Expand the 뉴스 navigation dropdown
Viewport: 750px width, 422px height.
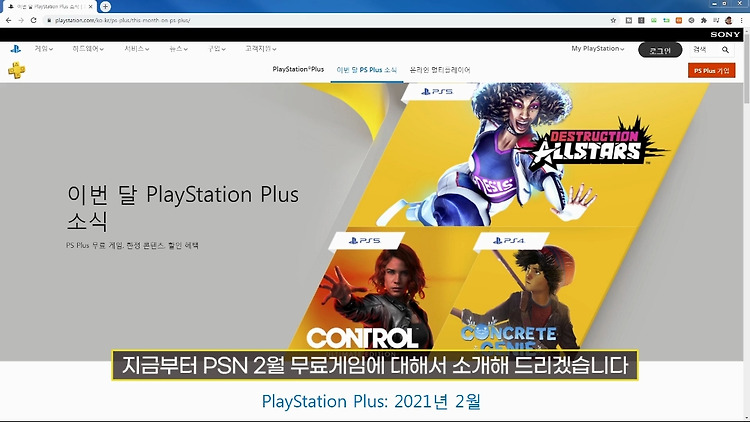(178, 49)
